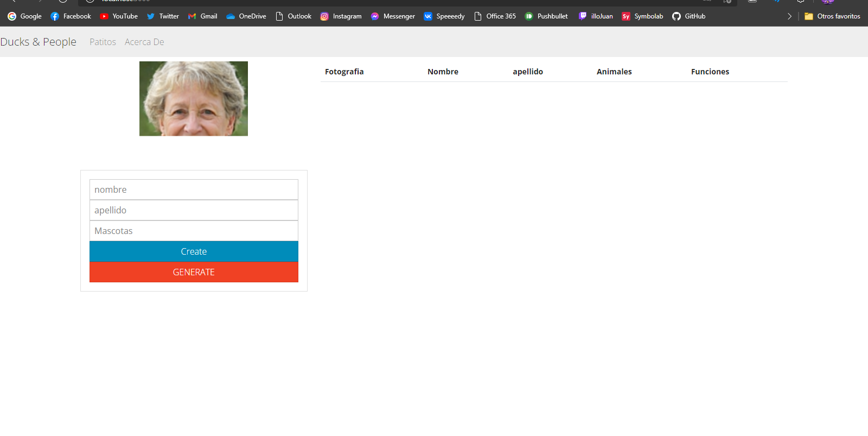Open the Facebook bookmark
Screen dimensions: 868x436
tap(71, 16)
